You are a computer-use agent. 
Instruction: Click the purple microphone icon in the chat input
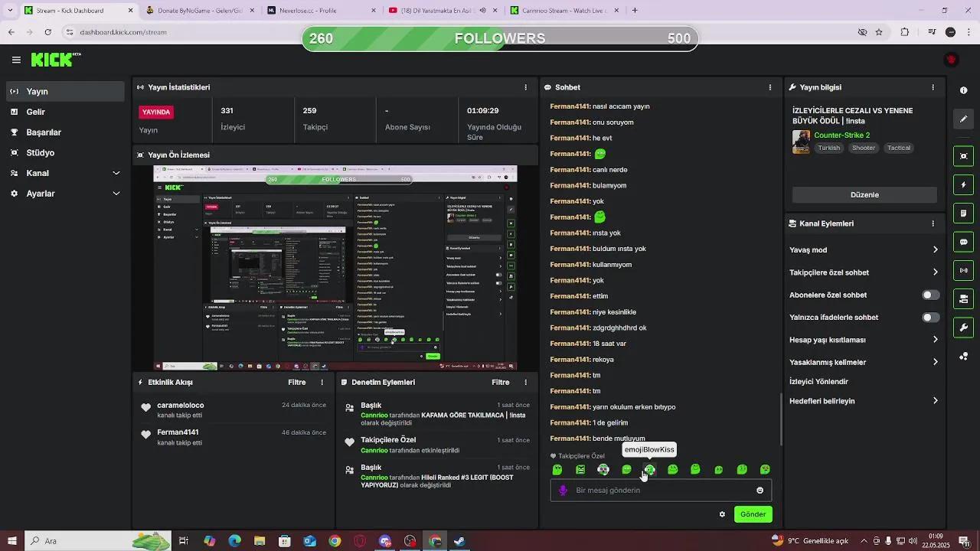[x=563, y=491]
